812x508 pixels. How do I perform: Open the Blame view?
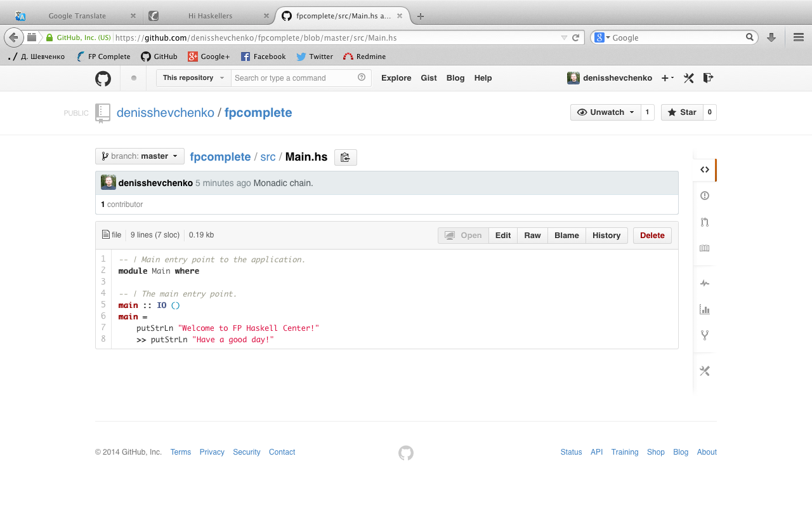click(566, 236)
